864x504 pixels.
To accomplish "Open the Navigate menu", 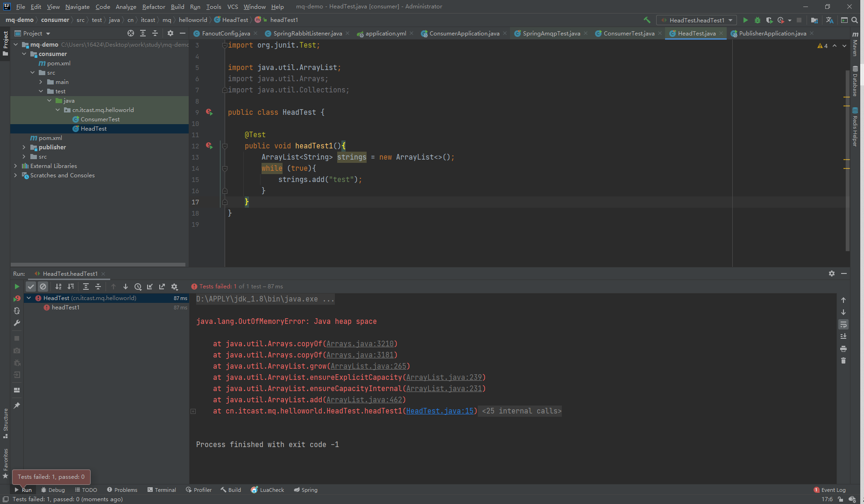I will pyautogui.click(x=77, y=7).
